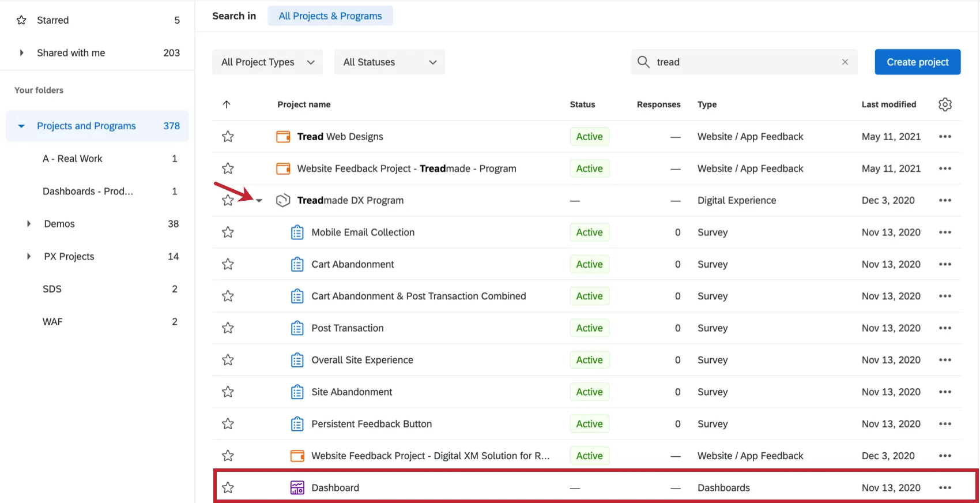Open options menu for Dashboard row

point(945,487)
